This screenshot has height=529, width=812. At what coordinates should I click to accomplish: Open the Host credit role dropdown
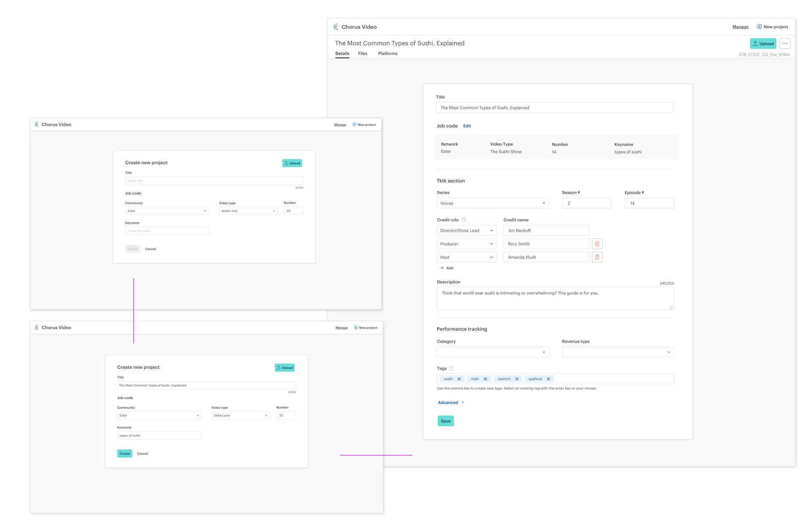coord(467,257)
